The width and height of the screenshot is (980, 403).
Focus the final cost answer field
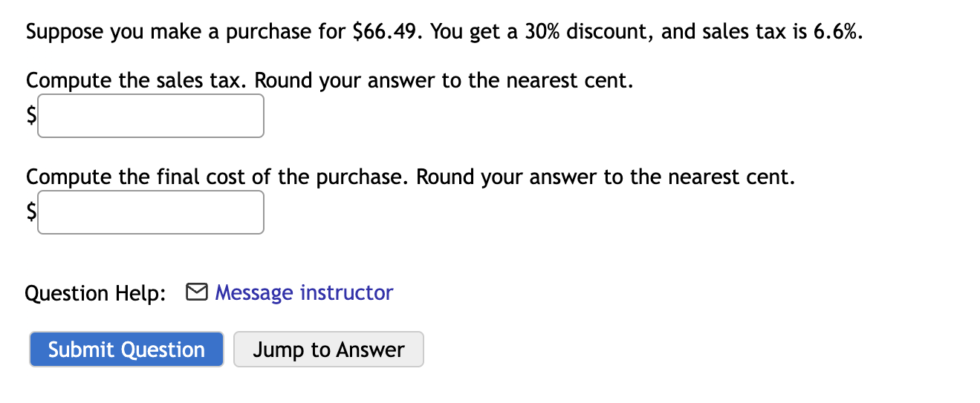(x=151, y=212)
